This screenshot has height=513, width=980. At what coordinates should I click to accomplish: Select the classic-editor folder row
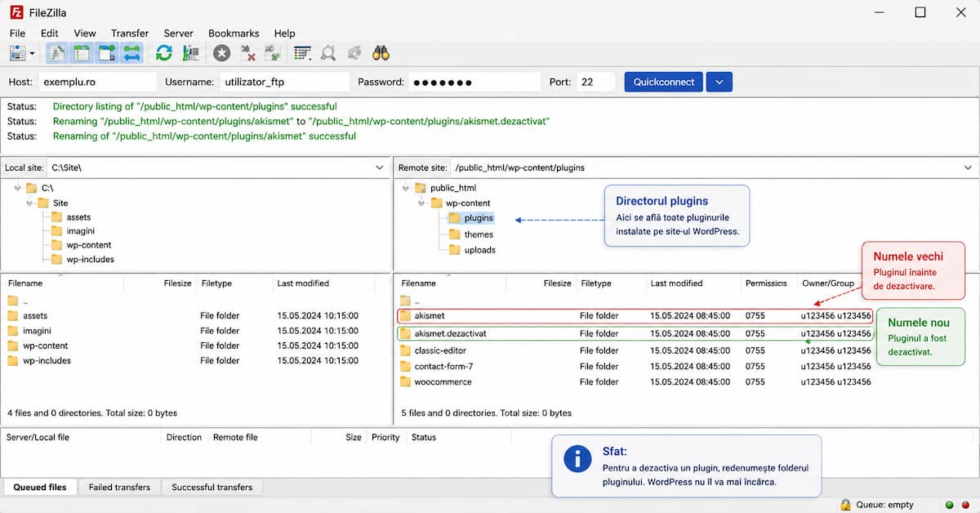pos(635,350)
